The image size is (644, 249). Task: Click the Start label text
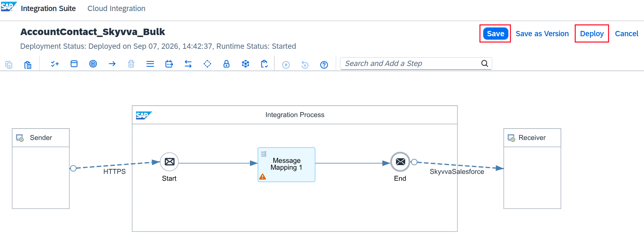[169, 178]
